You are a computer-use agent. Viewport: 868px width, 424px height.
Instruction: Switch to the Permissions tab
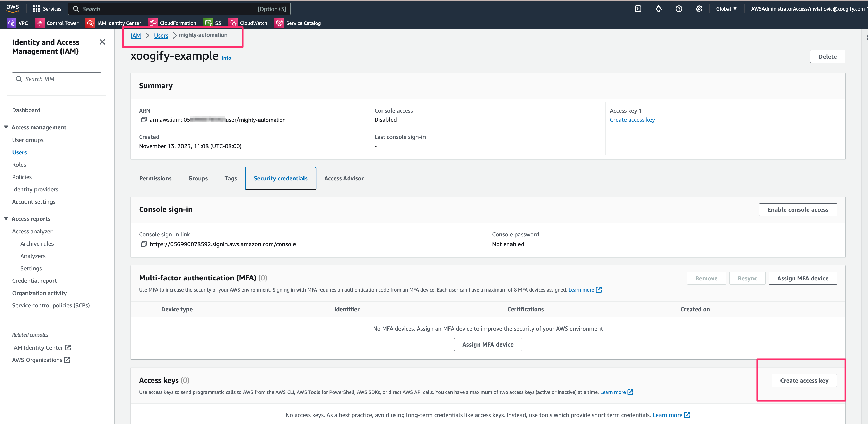[155, 178]
